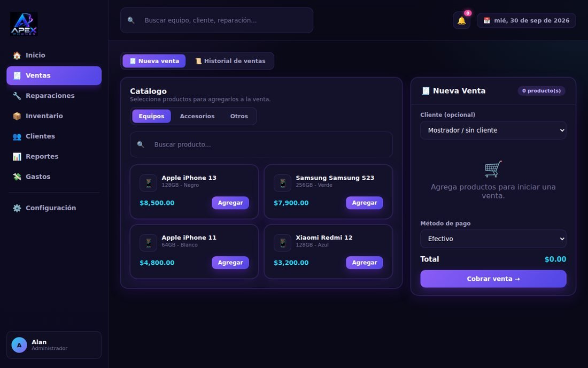Select the Accesorios catalog tab

pos(197,116)
